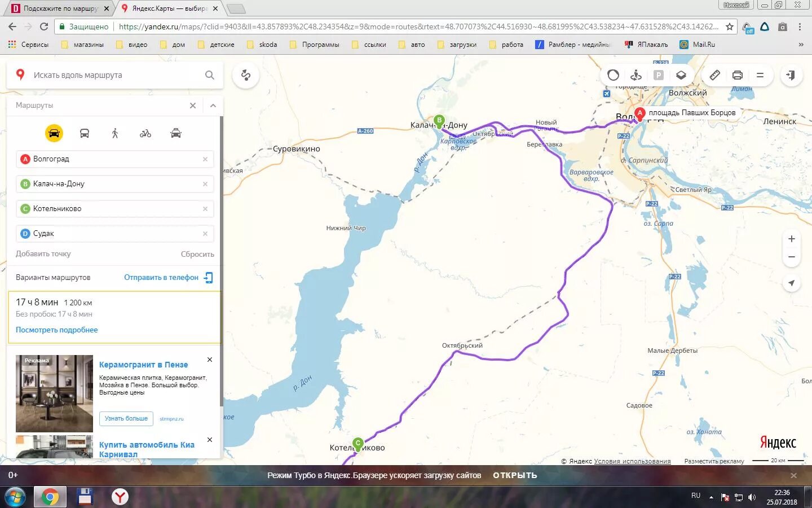Open new browser tab button
The width and height of the screenshot is (812, 508).
[x=236, y=8]
